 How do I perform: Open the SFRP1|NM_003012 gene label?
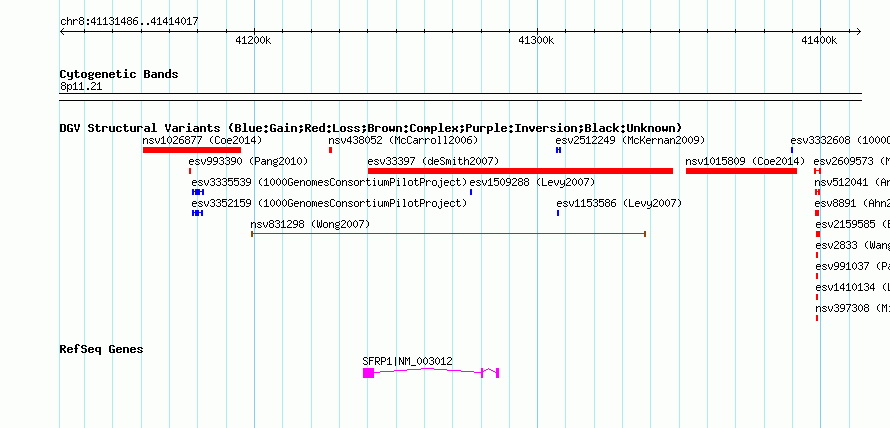pos(408,361)
